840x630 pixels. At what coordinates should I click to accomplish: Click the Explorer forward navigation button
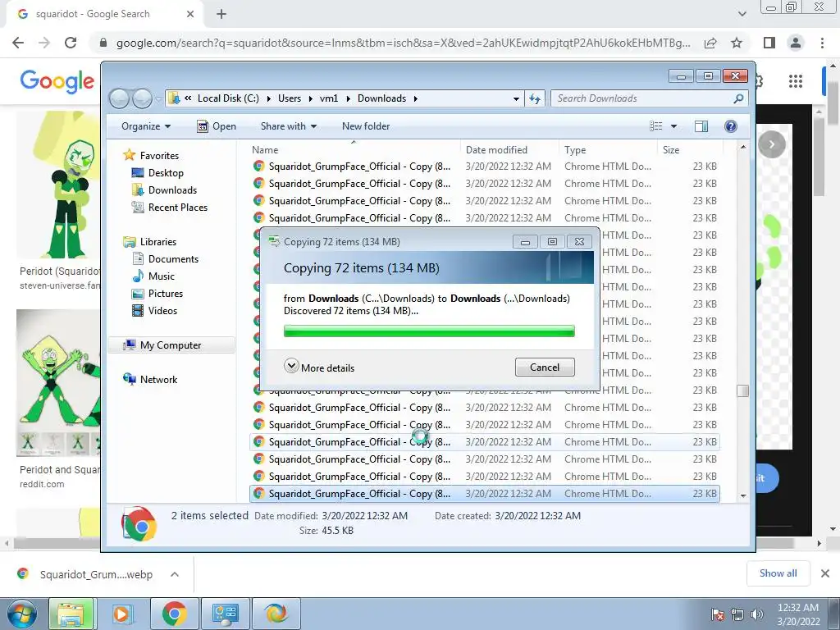coord(142,98)
